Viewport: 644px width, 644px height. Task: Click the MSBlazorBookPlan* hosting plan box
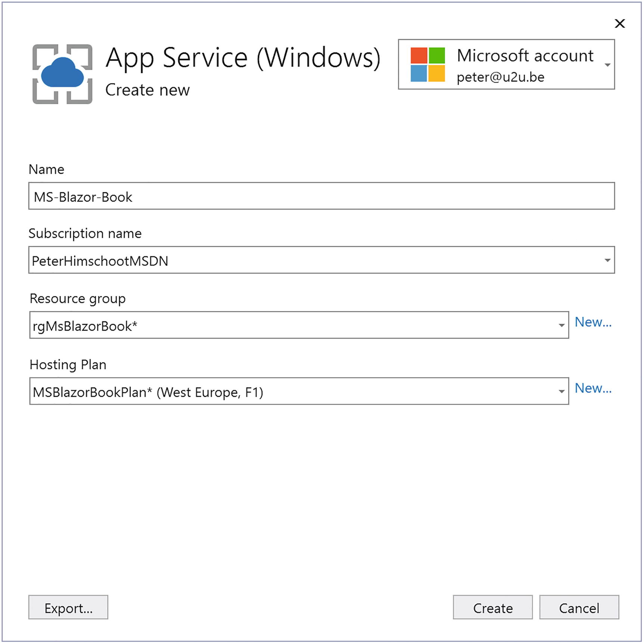tap(291, 392)
